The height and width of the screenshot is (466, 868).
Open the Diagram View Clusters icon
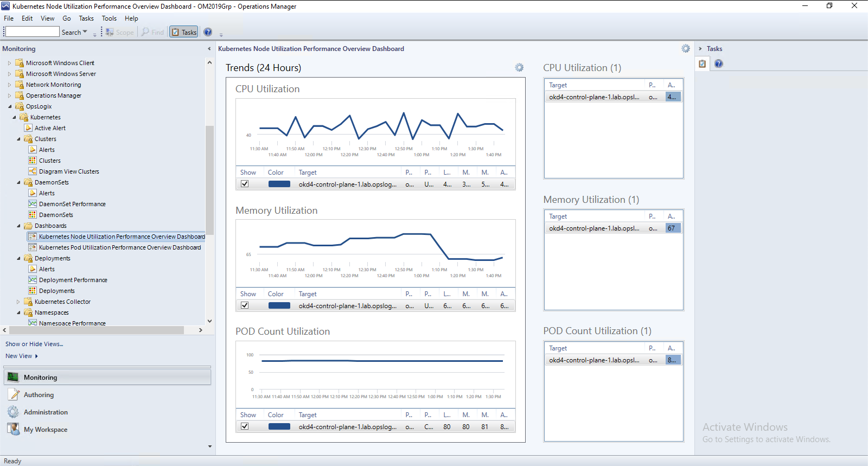click(33, 171)
